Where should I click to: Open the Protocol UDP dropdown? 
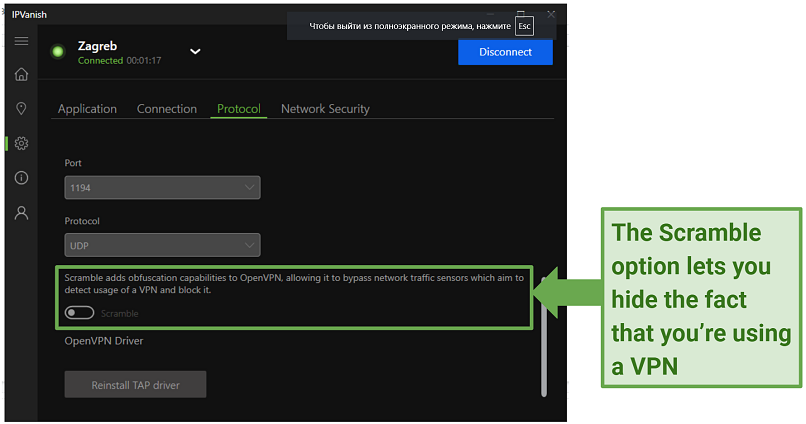pyautogui.click(x=162, y=245)
